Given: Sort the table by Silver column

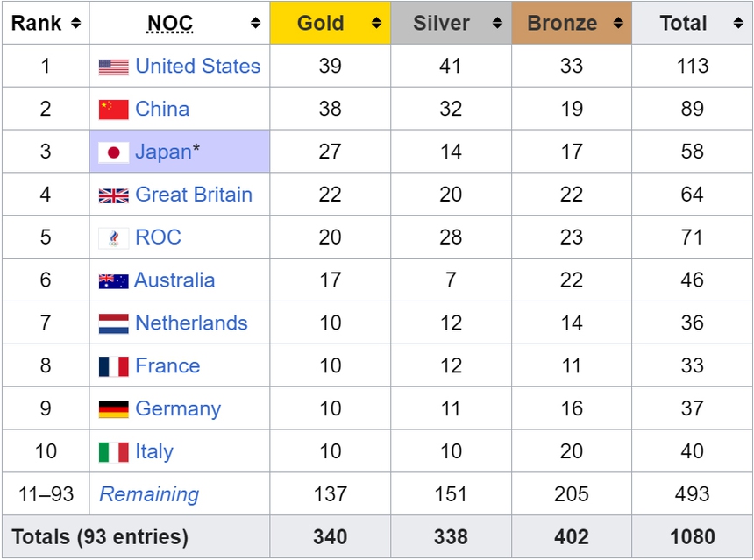Looking at the screenshot, I should [496, 24].
